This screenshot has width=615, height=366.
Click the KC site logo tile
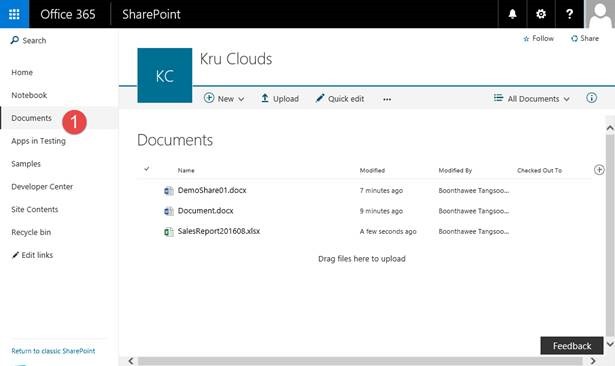pyautogui.click(x=165, y=75)
